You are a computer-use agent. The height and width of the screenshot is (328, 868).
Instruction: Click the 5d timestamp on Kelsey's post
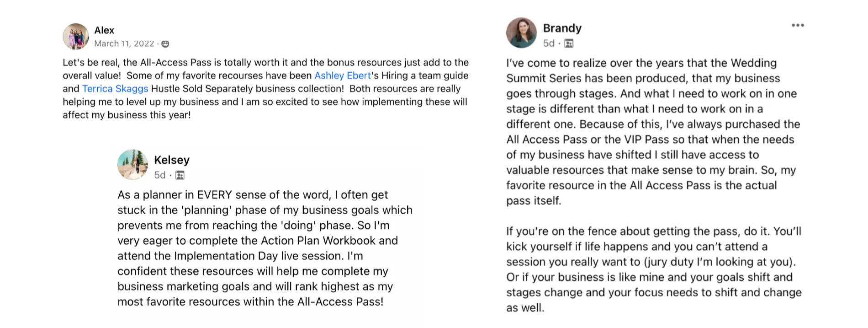point(160,175)
